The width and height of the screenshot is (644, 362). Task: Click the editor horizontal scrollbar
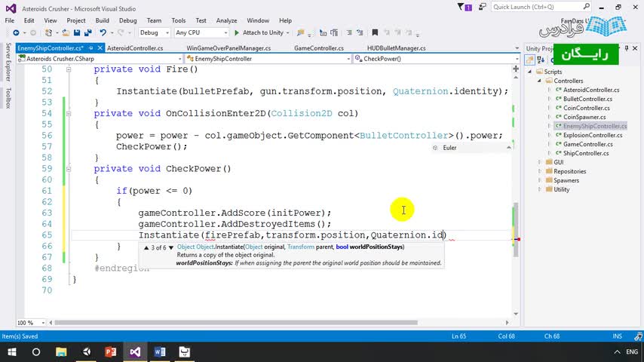236,323
